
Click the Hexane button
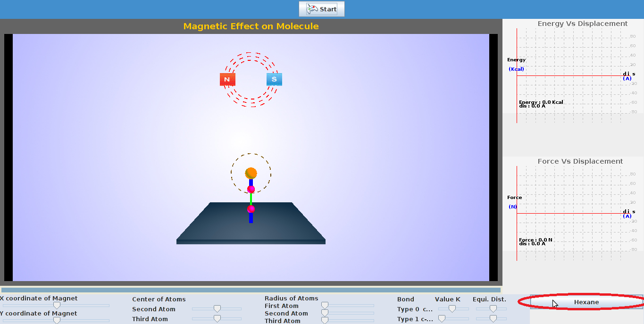tap(586, 302)
